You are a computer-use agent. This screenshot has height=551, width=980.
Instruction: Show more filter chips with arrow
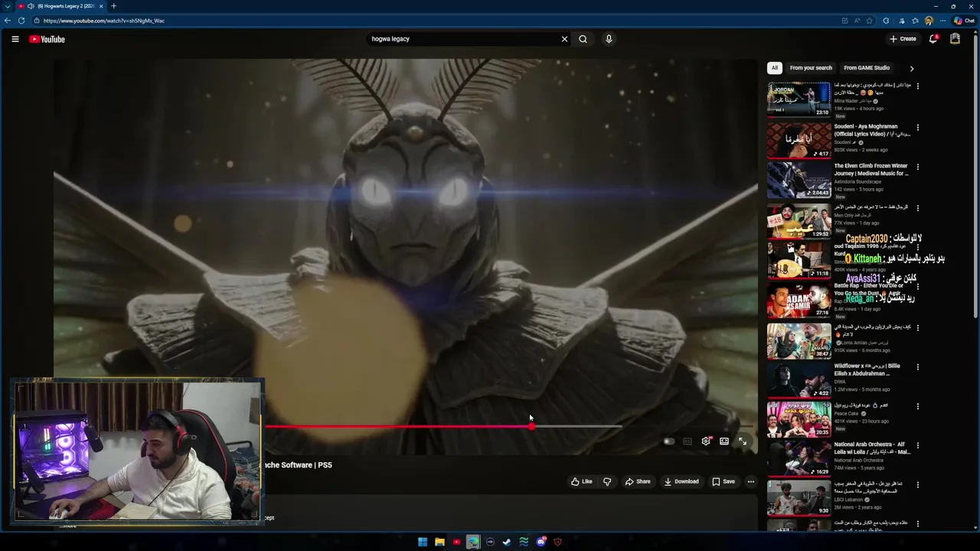(x=911, y=68)
